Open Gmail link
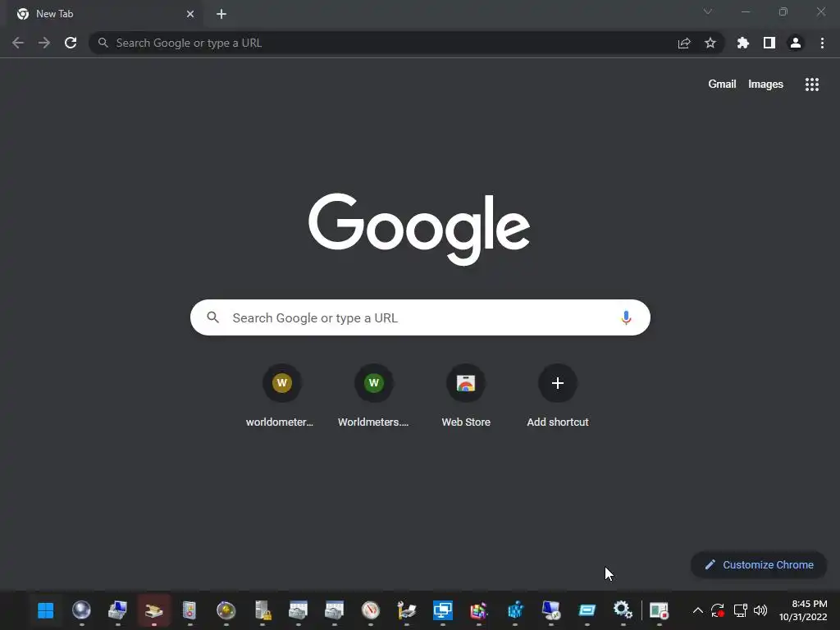The width and height of the screenshot is (840, 630). (x=722, y=84)
